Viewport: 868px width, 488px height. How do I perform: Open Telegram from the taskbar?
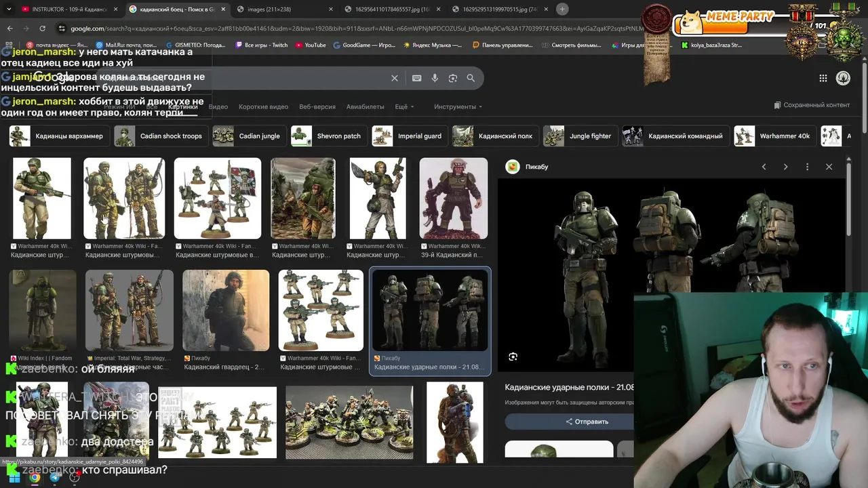pyautogui.click(x=55, y=477)
